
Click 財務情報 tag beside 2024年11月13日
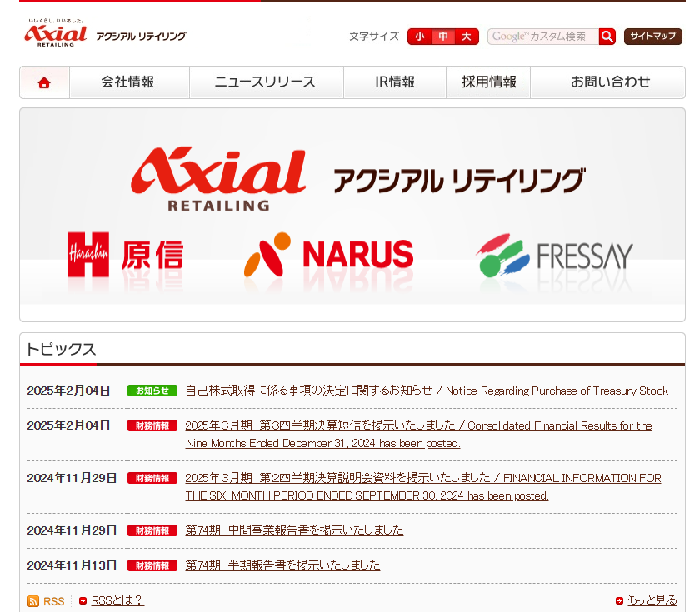coord(152,565)
